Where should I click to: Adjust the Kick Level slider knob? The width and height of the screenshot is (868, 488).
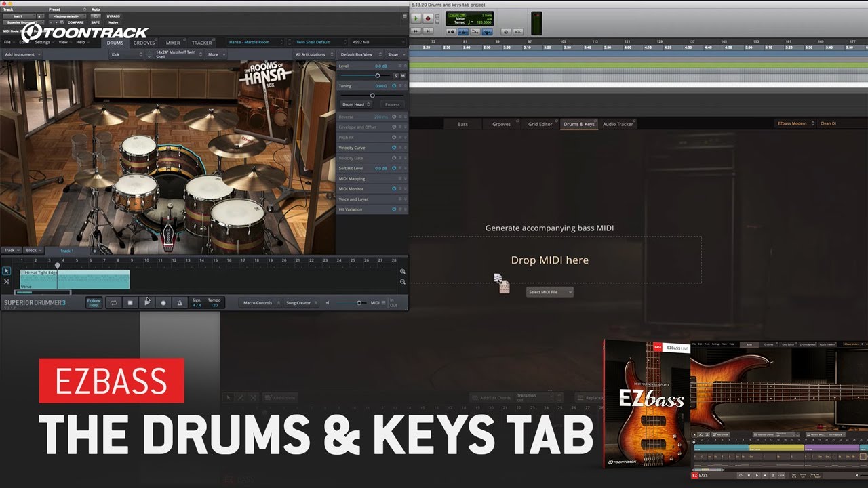click(378, 76)
